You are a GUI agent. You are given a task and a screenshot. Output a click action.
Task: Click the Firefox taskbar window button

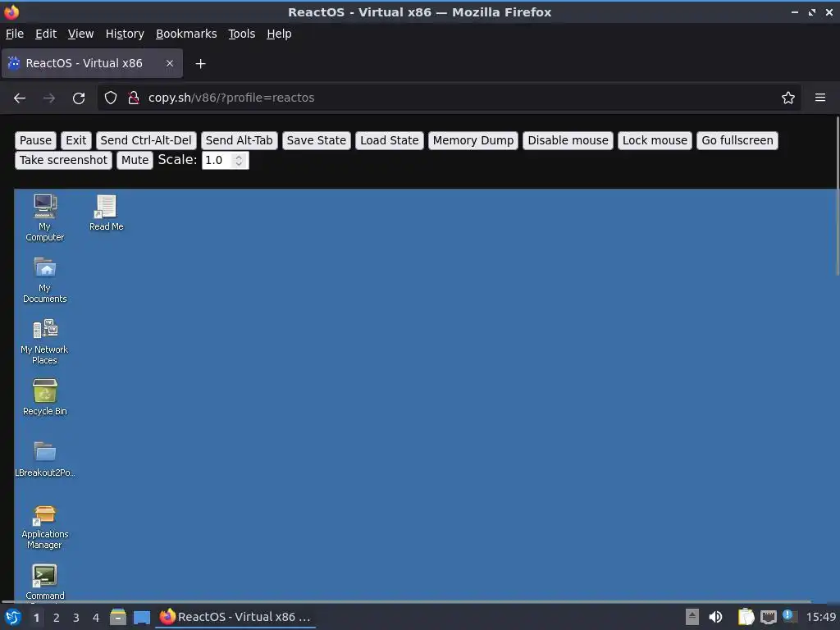(235, 617)
